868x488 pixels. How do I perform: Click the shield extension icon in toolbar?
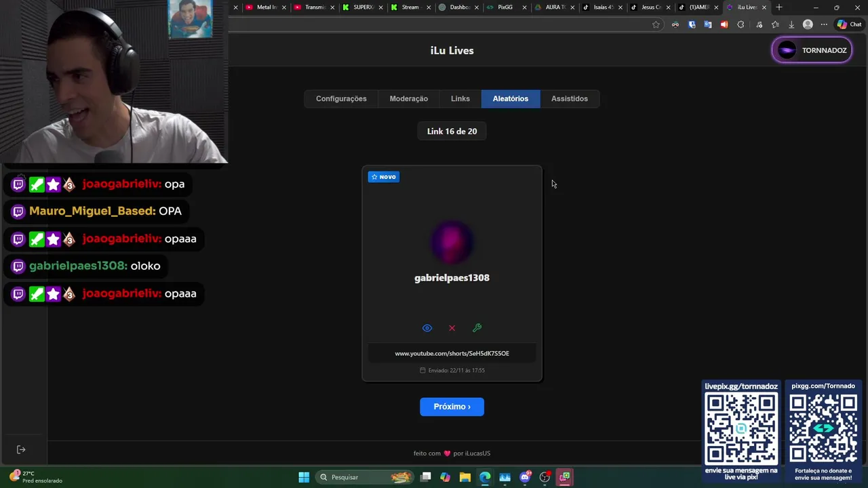click(692, 24)
